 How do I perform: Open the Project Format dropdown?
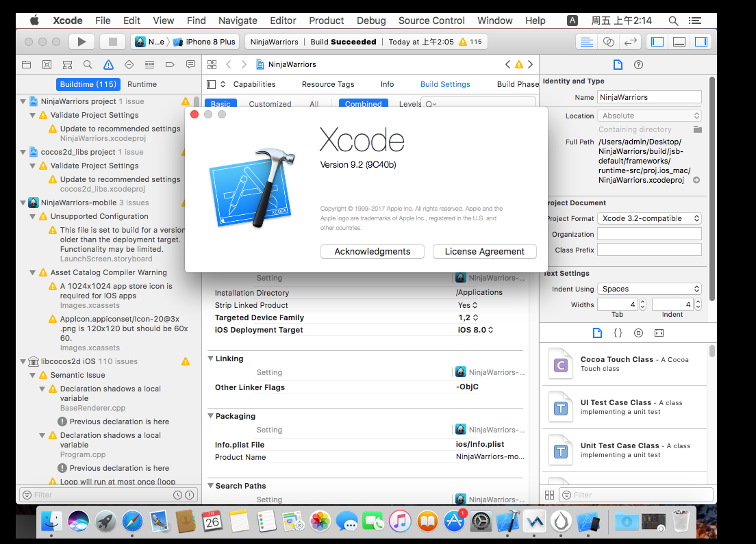pyautogui.click(x=649, y=218)
